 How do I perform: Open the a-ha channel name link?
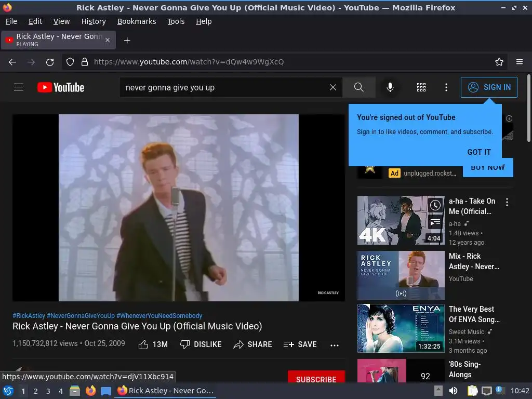tap(455, 224)
